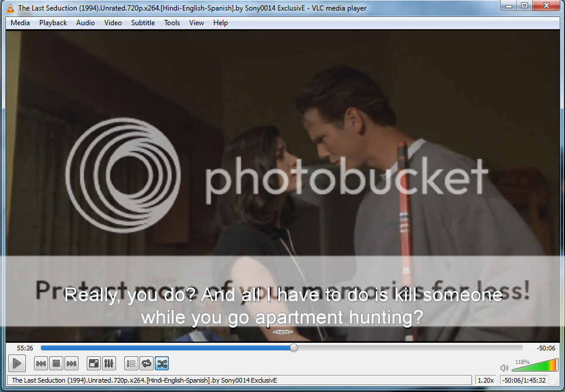Click the seek bar position handle

pyautogui.click(x=294, y=347)
